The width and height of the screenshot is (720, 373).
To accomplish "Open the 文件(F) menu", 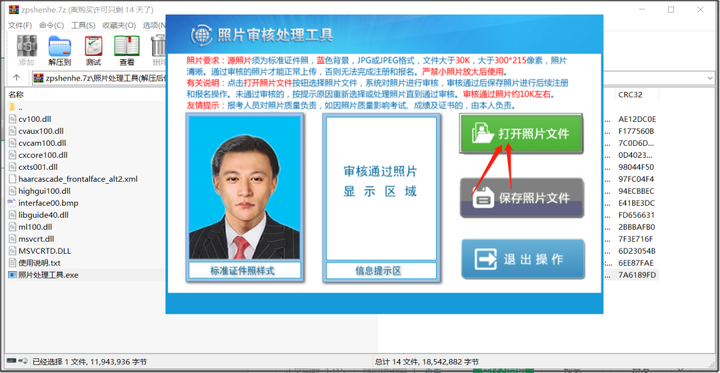I will coord(20,25).
